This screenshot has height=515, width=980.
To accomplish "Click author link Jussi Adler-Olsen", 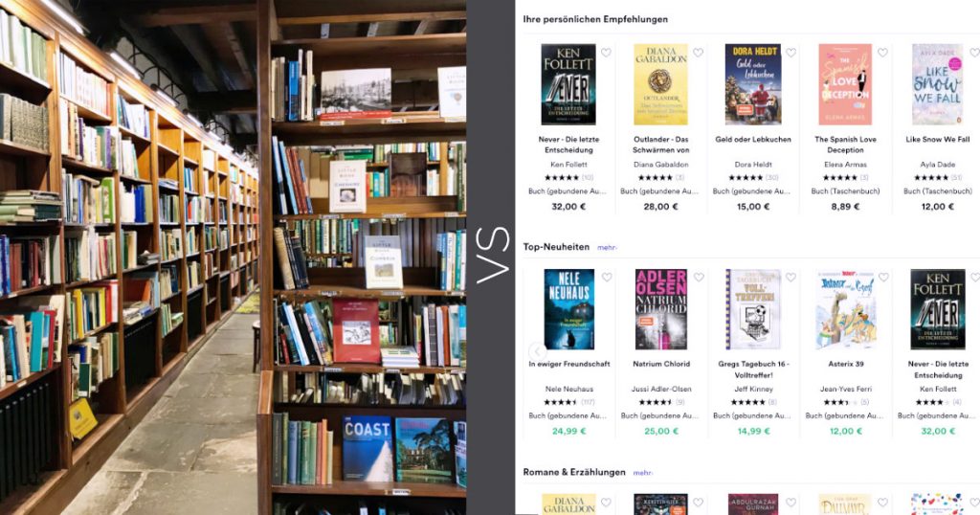I will click(661, 389).
